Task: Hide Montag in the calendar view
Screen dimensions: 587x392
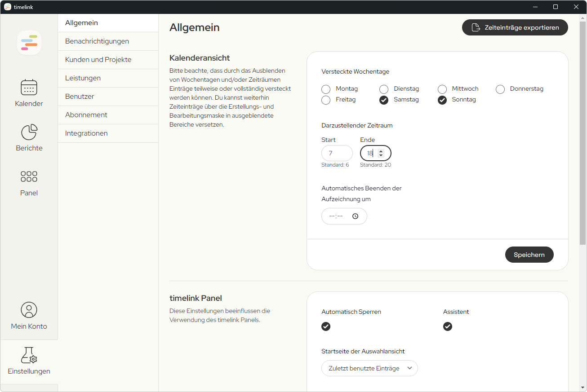Action: click(325, 89)
